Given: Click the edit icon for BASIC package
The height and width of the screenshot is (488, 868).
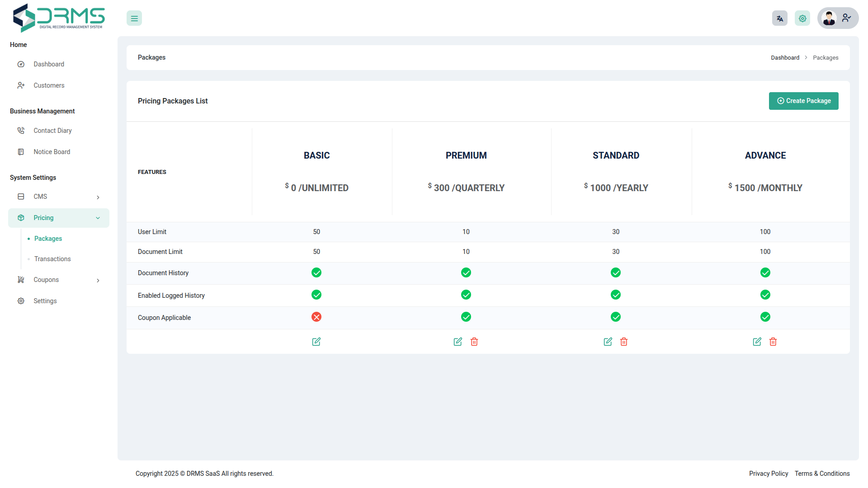Looking at the screenshot, I should [x=316, y=342].
